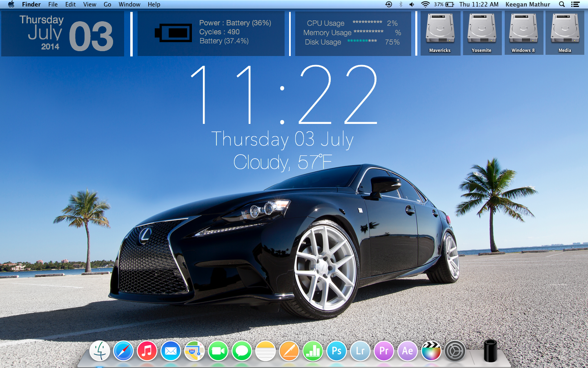Viewport: 588px width, 368px height.
Task: Open the Windows 8 drive
Action: 523,33
